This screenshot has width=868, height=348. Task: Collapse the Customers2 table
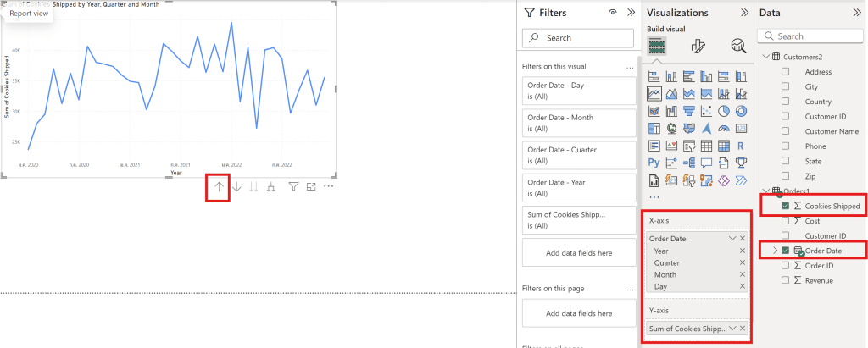pyautogui.click(x=766, y=57)
